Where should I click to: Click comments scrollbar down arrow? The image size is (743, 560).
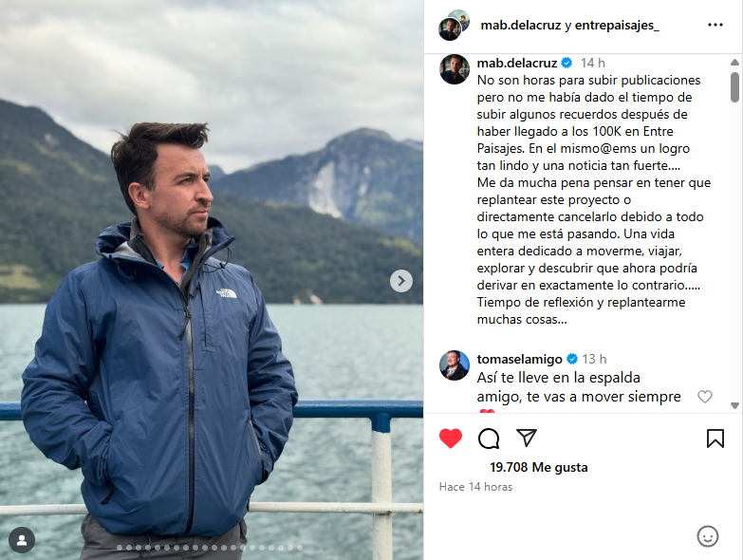coord(734,405)
